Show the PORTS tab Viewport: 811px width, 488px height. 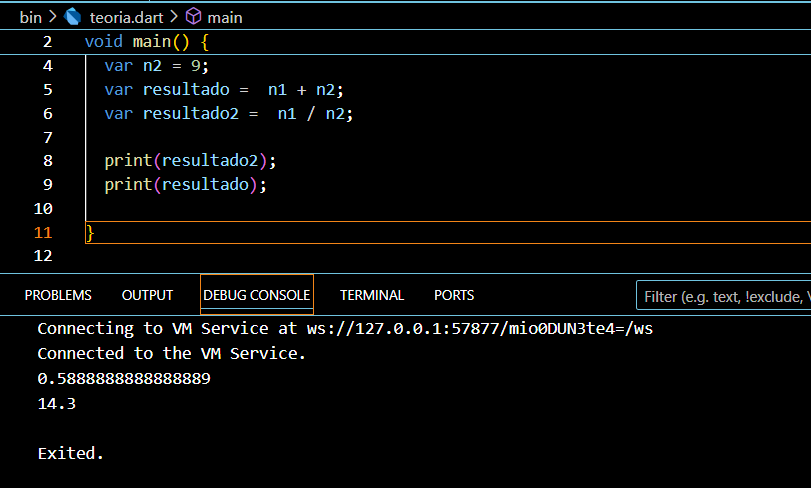[454, 295]
